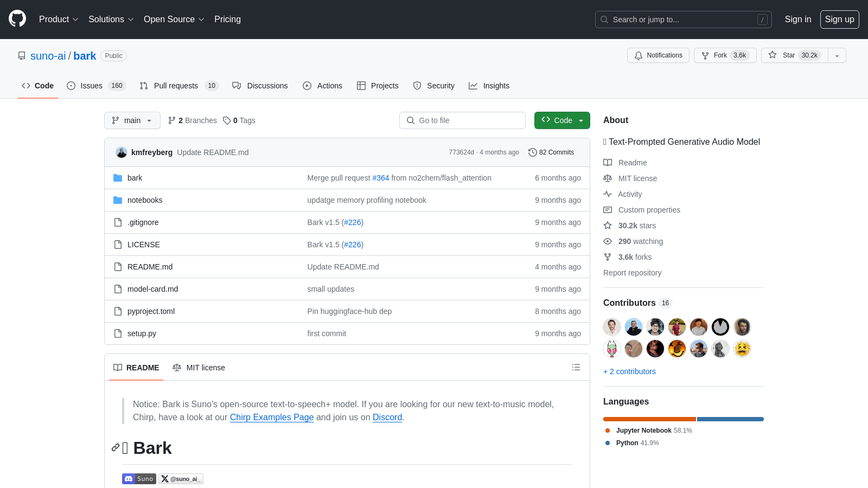Open pyproject.toml file
Screen dimensions: 868x488
point(151,311)
